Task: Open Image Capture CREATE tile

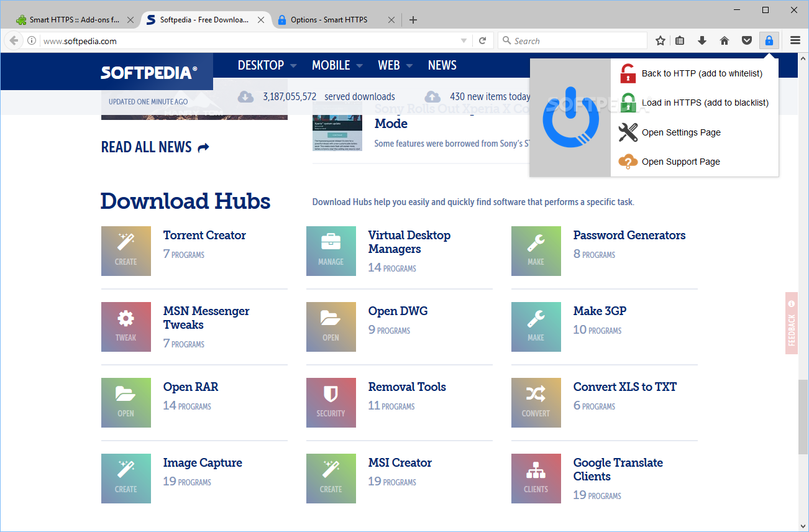Action: [x=126, y=479]
